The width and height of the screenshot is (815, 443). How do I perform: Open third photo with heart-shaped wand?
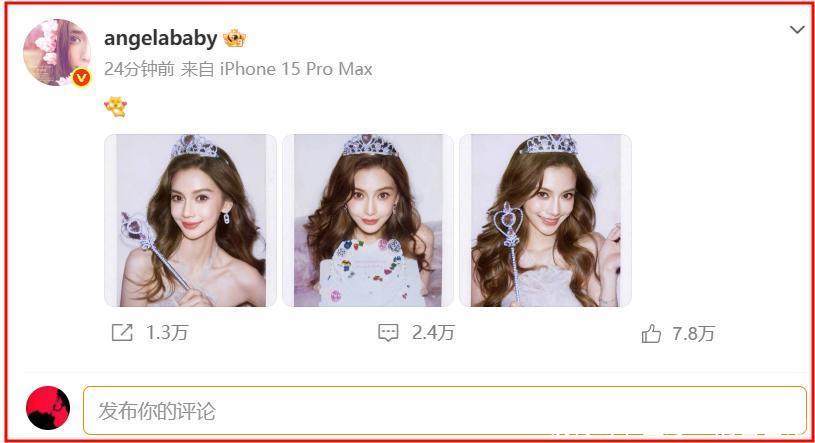(545, 220)
